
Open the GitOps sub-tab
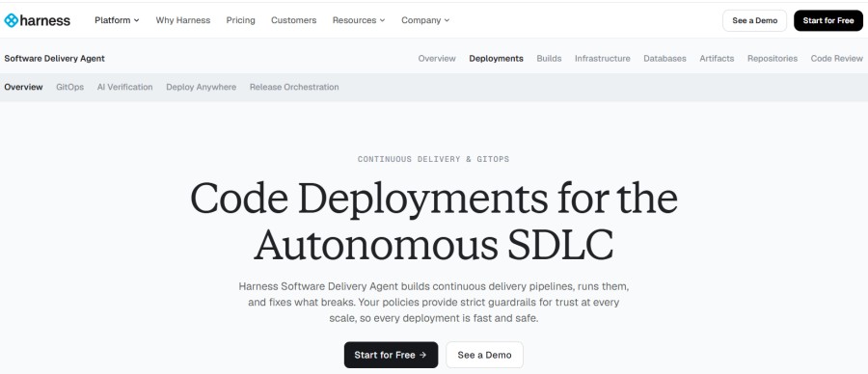[x=69, y=87]
